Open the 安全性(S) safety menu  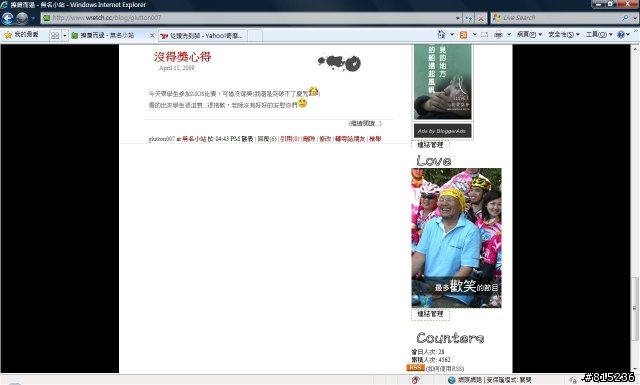pos(563,35)
